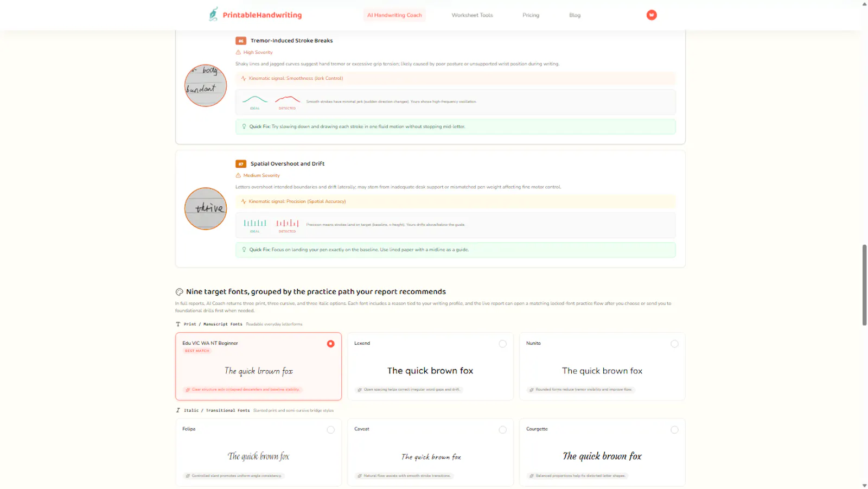Image resolution: width=868 pixels, height=489 pixels.
Task: Click the Spatial Overshoot and Drift heading
Action: click(x=288, y=164)
